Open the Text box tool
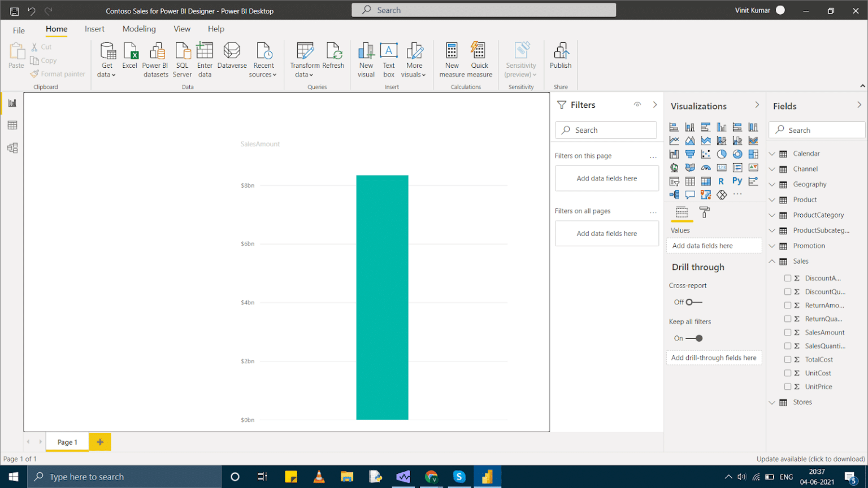Screen dimensions: 868x488 389,59
